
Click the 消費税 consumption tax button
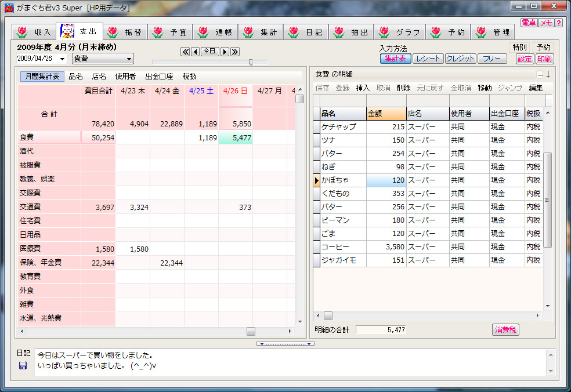tap(505, 330)
